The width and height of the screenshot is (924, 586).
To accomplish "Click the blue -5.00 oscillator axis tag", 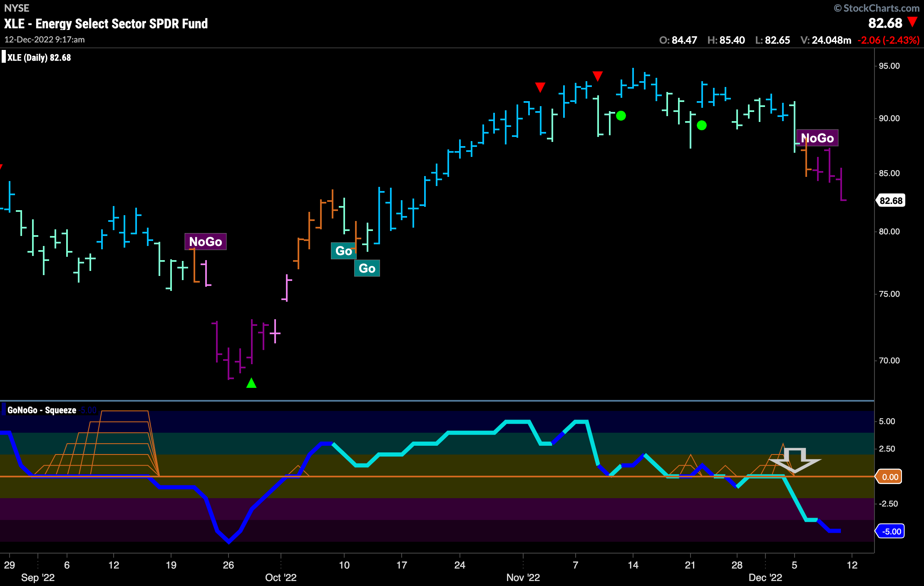I will [890, 531].
